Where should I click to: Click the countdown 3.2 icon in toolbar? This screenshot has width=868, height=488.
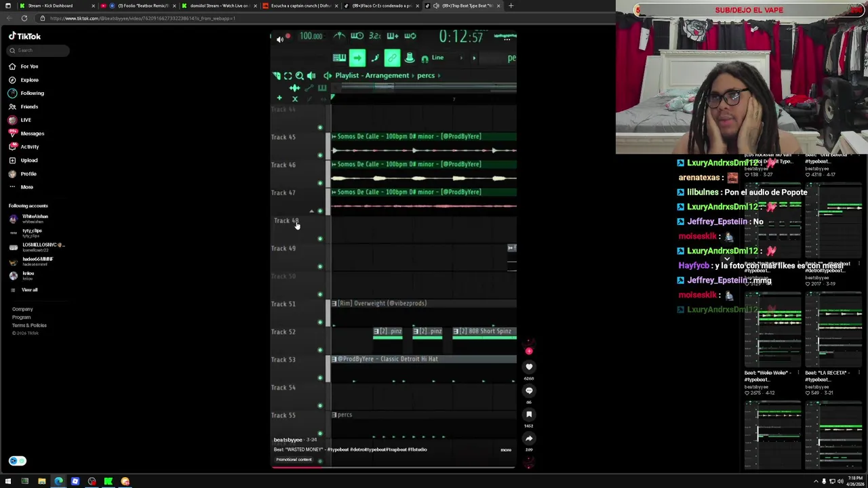point(374,36)
